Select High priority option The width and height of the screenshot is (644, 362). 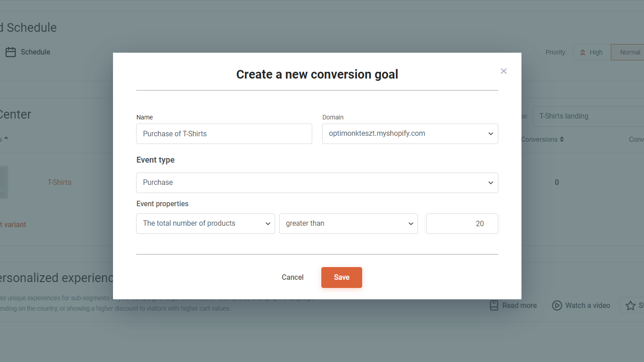click(x=592, y=52)
